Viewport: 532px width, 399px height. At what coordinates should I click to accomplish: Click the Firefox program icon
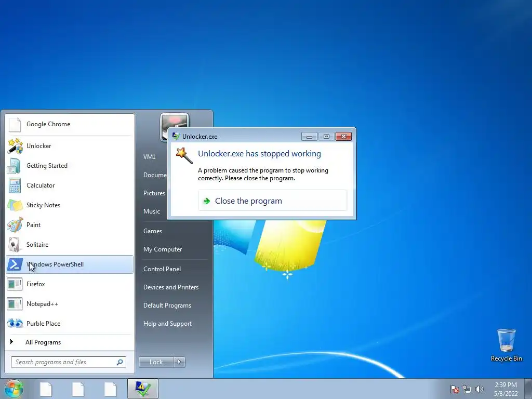(x=15, y=284)
